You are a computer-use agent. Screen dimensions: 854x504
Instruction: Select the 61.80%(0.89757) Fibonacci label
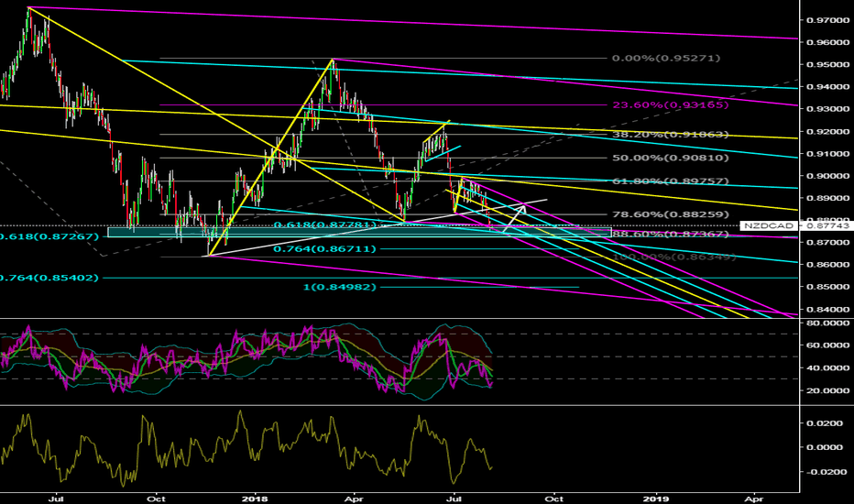tap(671, 181)
